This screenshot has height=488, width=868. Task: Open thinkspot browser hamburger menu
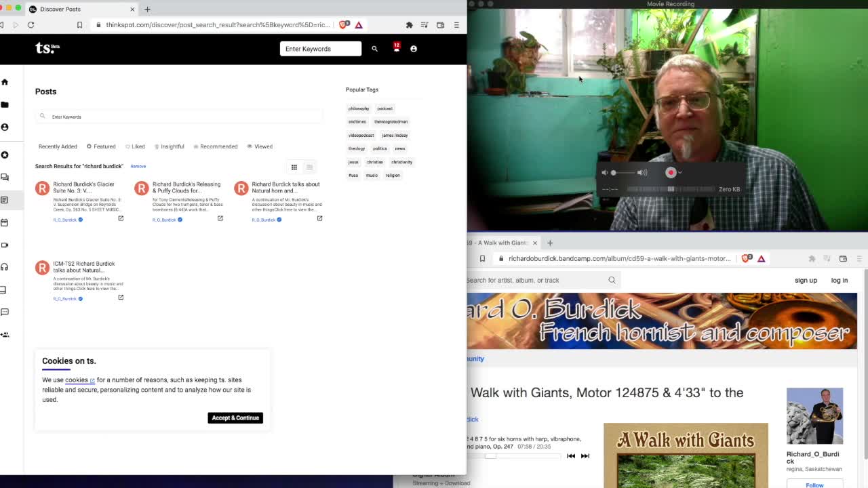(x=456, y=25)
